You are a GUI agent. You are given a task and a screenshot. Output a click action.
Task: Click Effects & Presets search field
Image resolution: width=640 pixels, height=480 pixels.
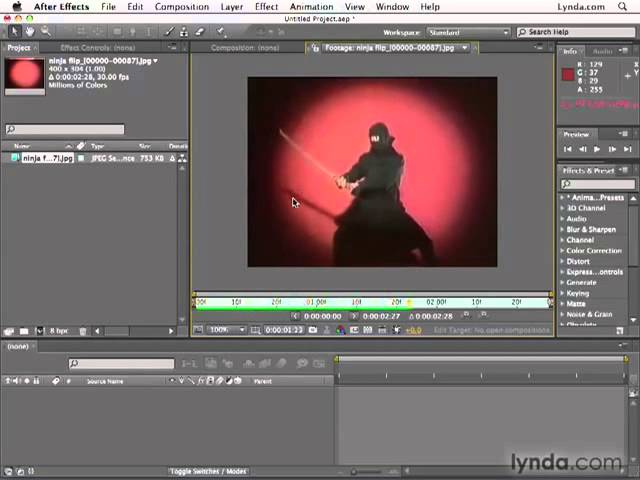tap(598, 184)
